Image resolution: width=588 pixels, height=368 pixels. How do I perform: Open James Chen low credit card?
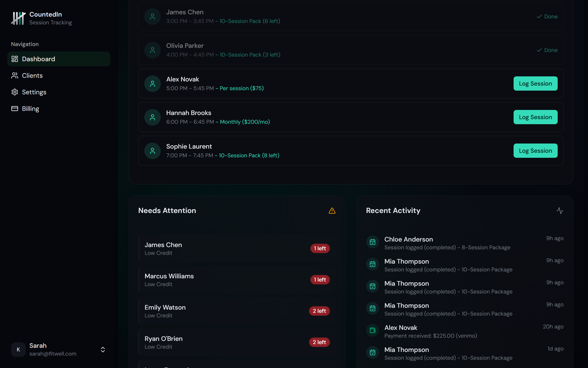(x=237, y=248)
